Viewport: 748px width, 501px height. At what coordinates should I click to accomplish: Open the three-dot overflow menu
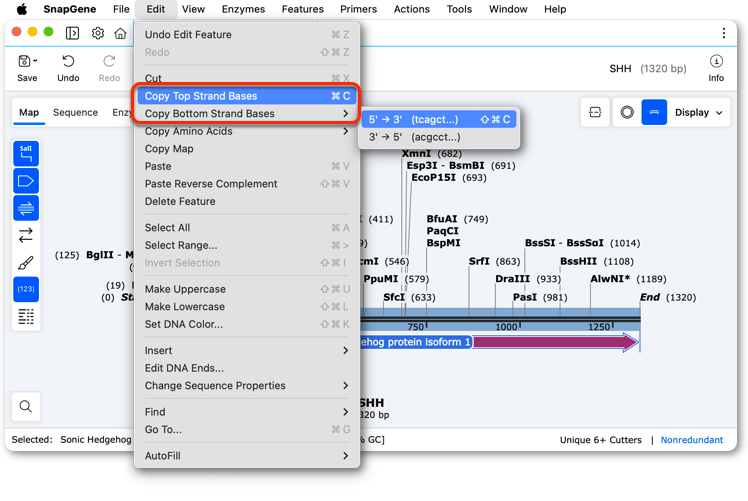[x=724, y=33]
